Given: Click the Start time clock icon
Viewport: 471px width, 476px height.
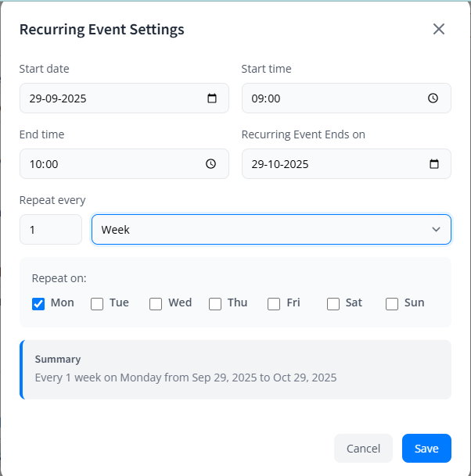Looking at the screenshot, I should [433, 98].
